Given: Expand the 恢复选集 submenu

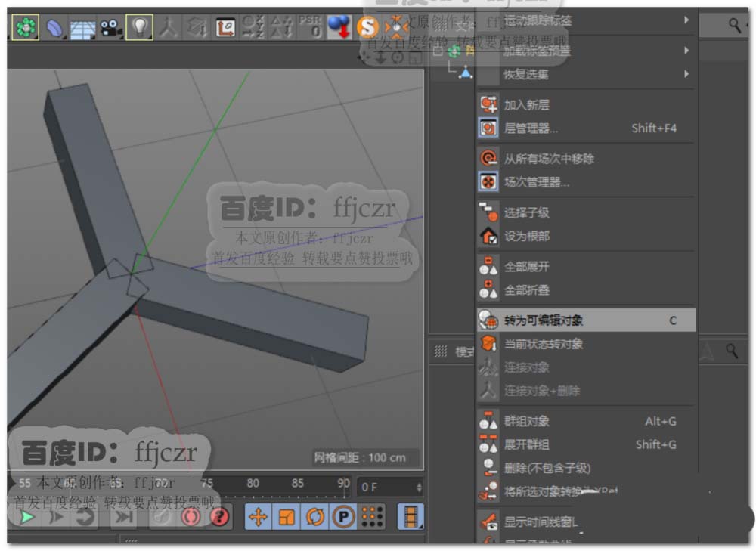Looking at the screenshot, I should tap(587, 74).
